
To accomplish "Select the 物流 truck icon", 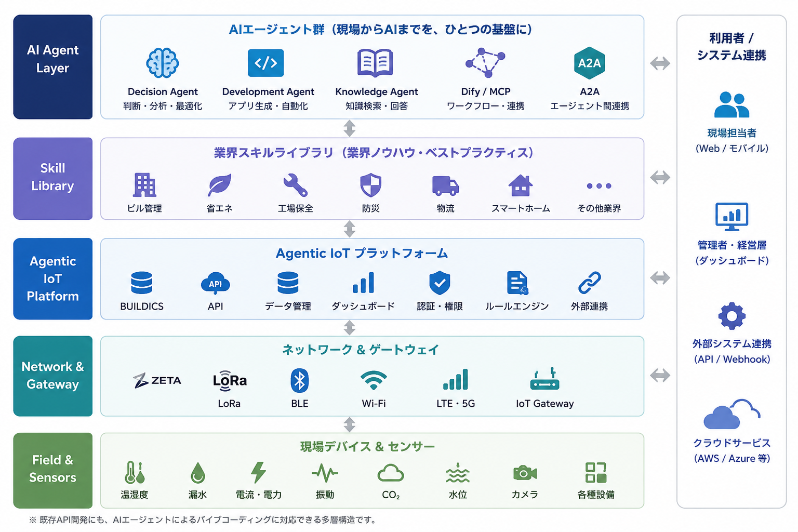I will tap(446, 185).
